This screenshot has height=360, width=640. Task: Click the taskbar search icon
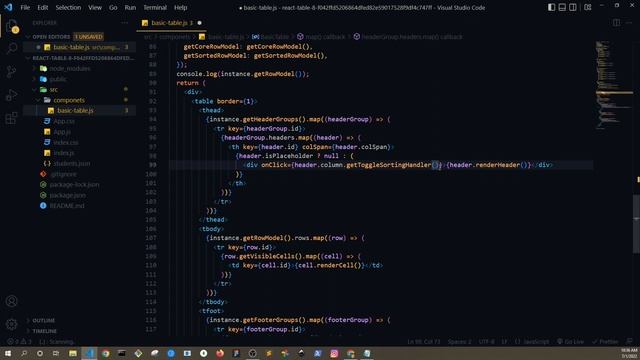24,353
